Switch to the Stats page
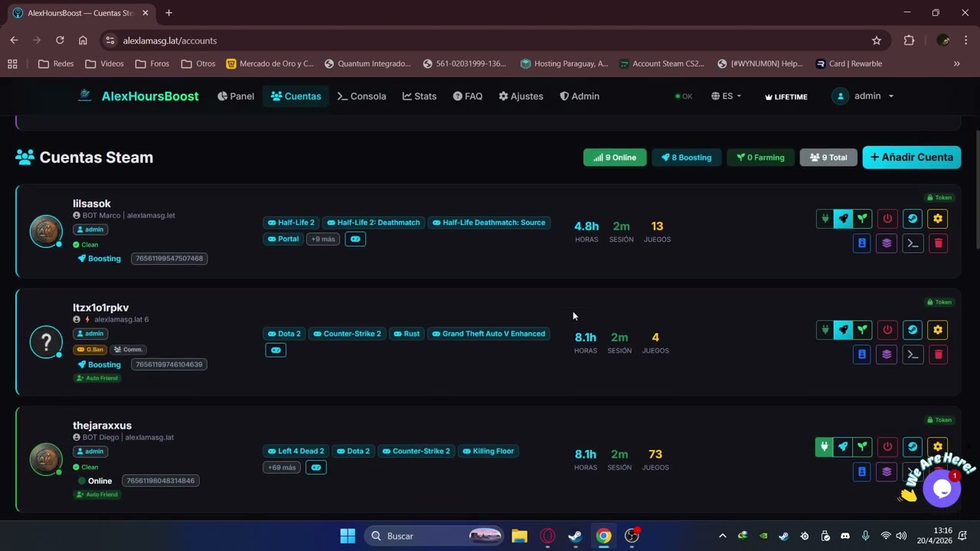 (x=420, y=96)
